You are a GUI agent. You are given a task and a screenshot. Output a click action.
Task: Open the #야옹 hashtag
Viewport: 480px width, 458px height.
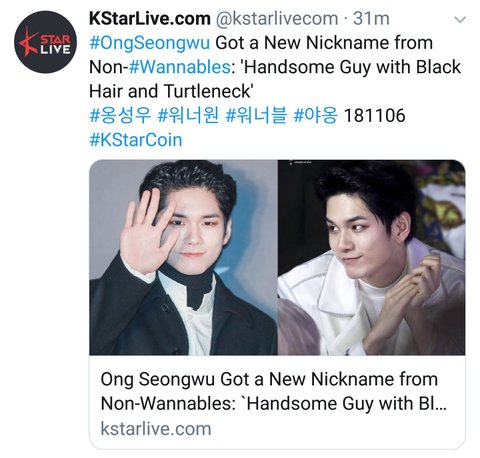click(x=315, y=115)
